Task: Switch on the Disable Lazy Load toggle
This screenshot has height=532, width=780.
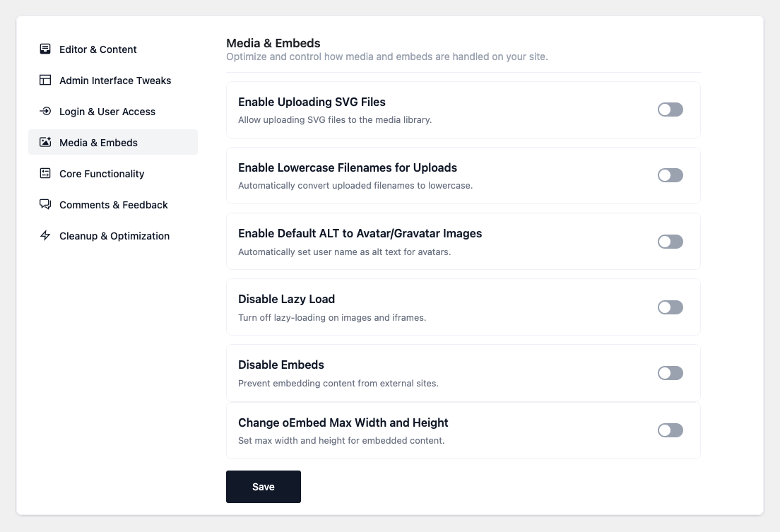Action: pos(670,307)
